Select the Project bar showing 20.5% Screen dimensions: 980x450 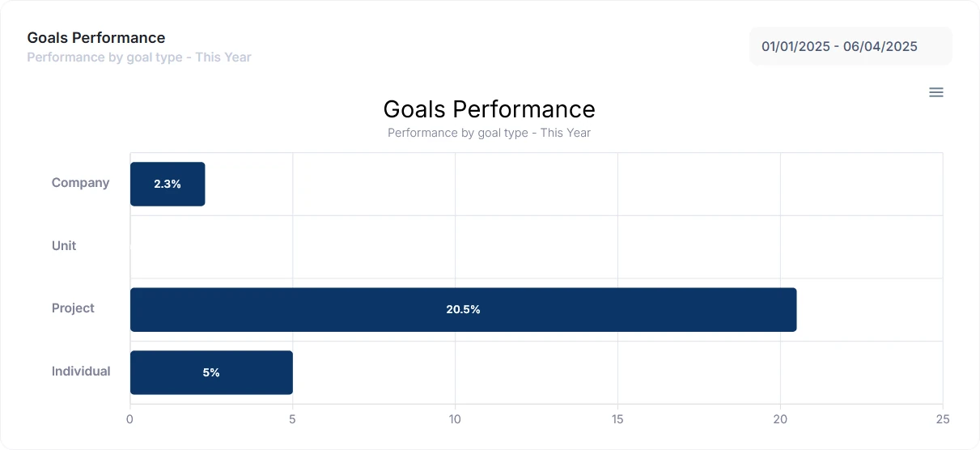point(463,309)
